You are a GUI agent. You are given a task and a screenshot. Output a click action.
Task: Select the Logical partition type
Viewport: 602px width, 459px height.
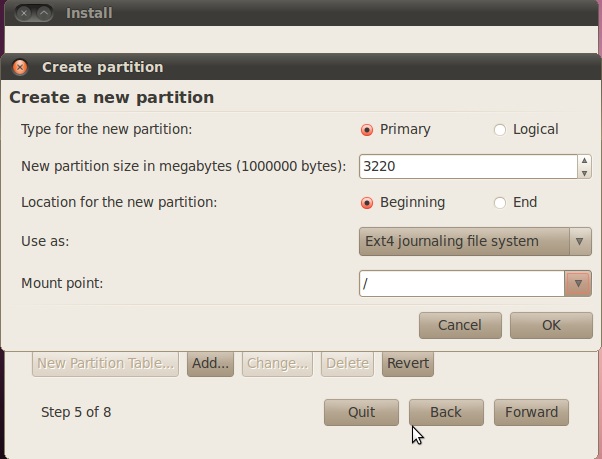[x=500, y=129]
